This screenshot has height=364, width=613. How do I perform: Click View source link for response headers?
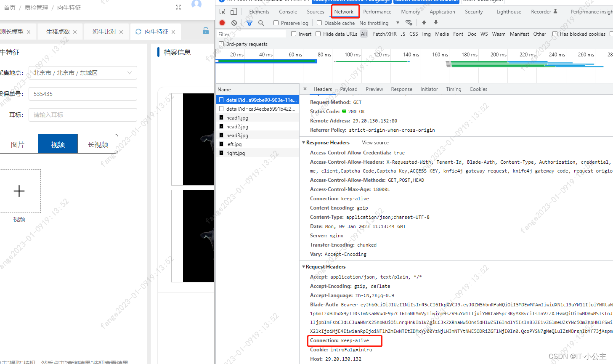[x=375, y=143]
